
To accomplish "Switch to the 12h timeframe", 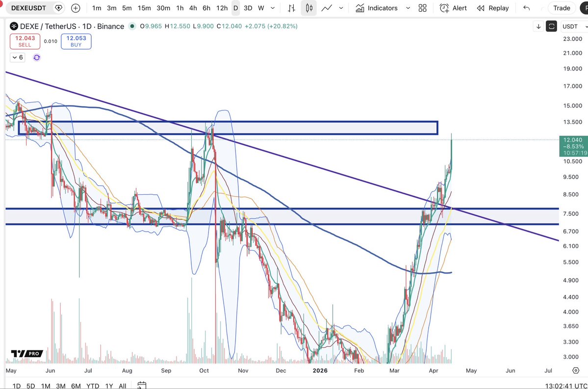I will click(x=222, y=8).
